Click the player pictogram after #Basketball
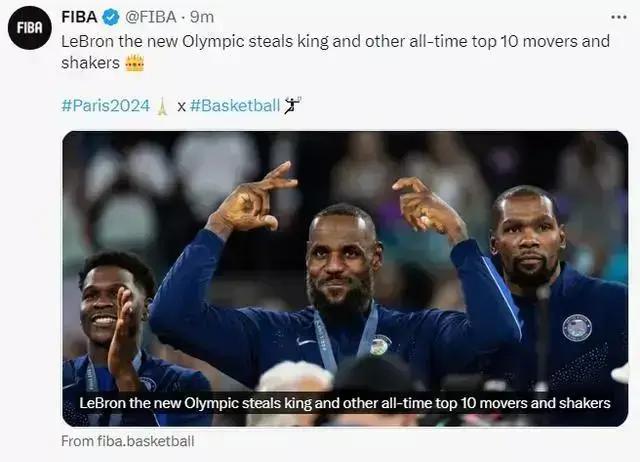Screen dimensions: 640x462 pos(291,104)
